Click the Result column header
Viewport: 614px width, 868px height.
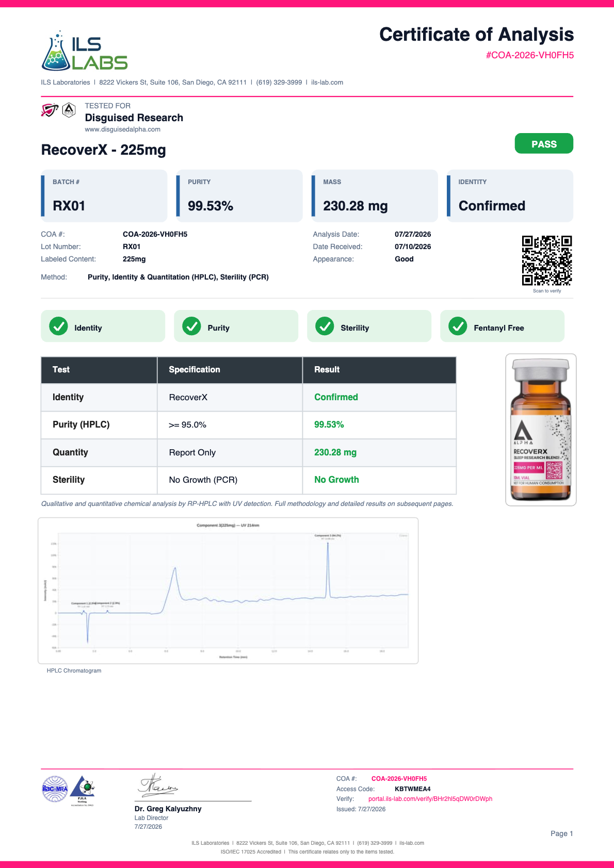pyautogui.click(x=379, y=370)
